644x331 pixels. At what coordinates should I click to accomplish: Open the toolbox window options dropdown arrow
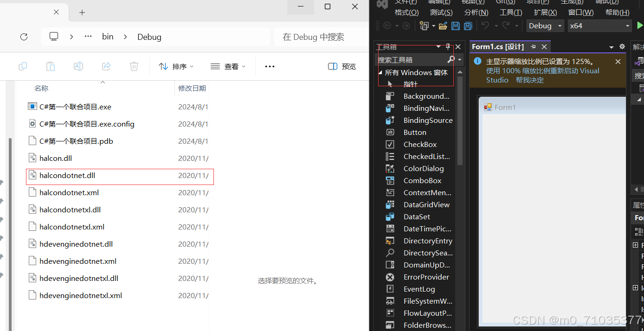click(438, 47)
